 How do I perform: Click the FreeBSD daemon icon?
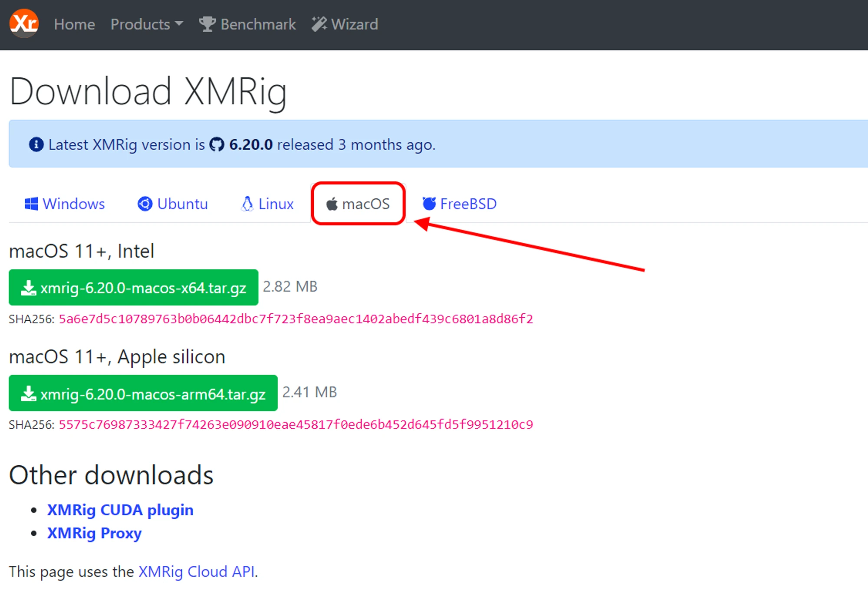[x=429, y=204]
